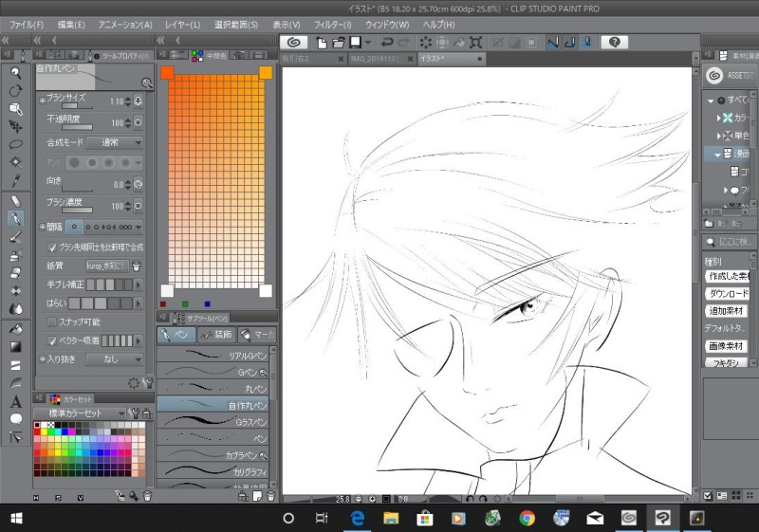Open the レイヤー(L) menu
The image size is (759, 532).
182,25
